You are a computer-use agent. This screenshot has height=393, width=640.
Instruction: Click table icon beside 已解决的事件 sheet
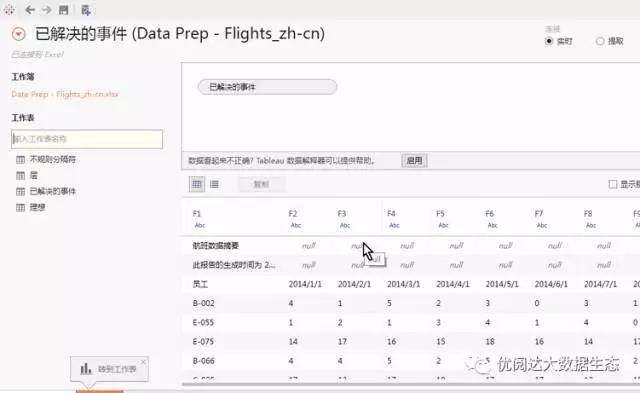pos(20,191)
